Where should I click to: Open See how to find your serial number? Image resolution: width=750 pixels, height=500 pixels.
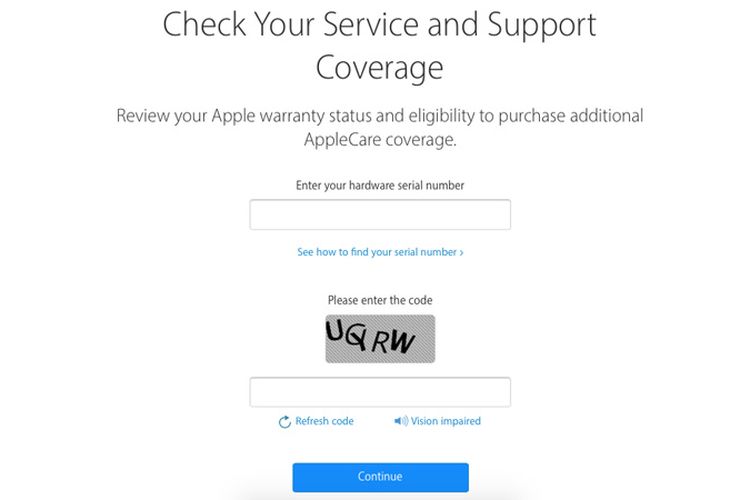pyautogui.click(x=380, y=252)
